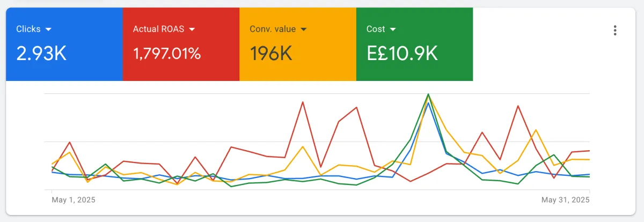
Task: Click the Clicks metric label
Action: pos(28,29)
